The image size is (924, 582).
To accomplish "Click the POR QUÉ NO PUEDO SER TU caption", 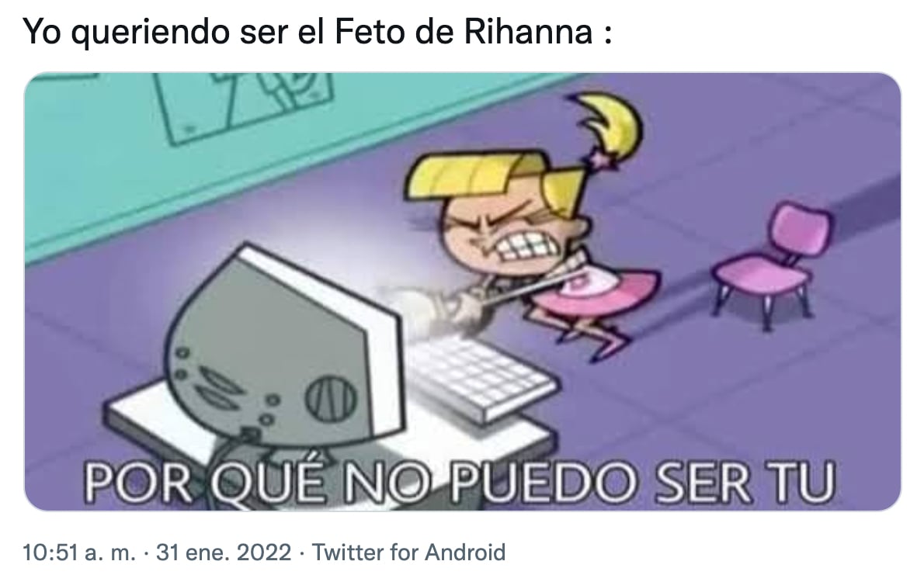I will click(x=460, y=483).
